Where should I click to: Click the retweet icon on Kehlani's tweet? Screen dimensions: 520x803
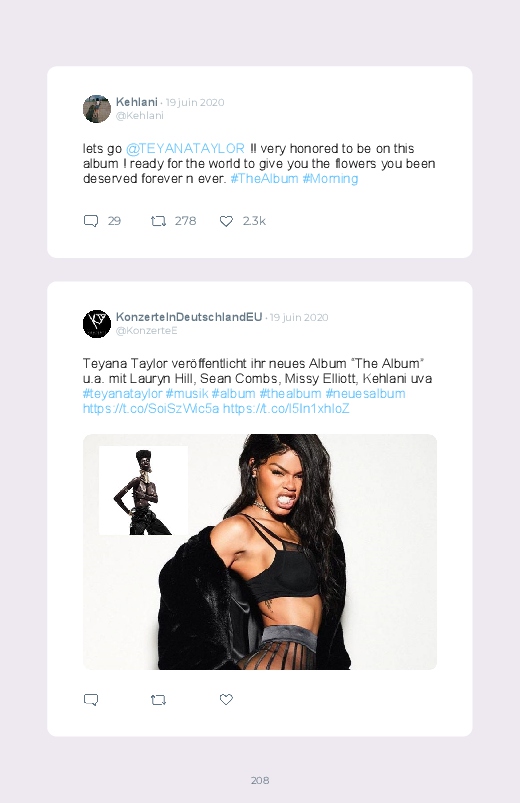pos(158,221)
